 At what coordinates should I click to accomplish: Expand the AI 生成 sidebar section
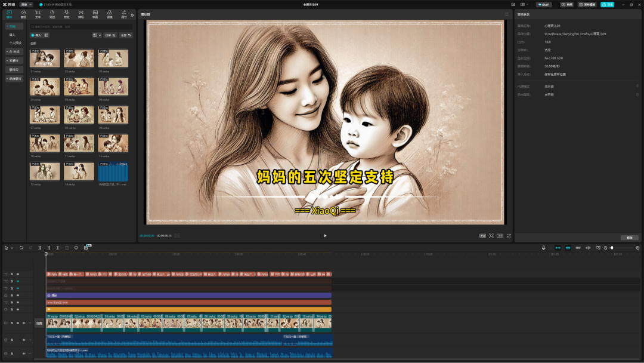(x=14, y=52)
